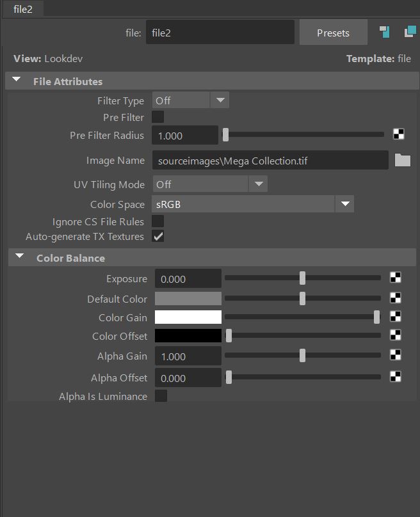Open the Color Space dropdown
The image size is (420, 517).
coord(253,204)
